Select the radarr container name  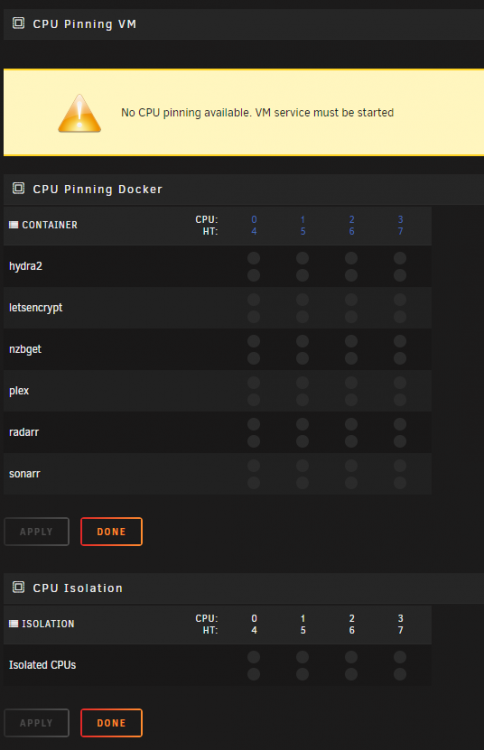(x=24, y=432)
